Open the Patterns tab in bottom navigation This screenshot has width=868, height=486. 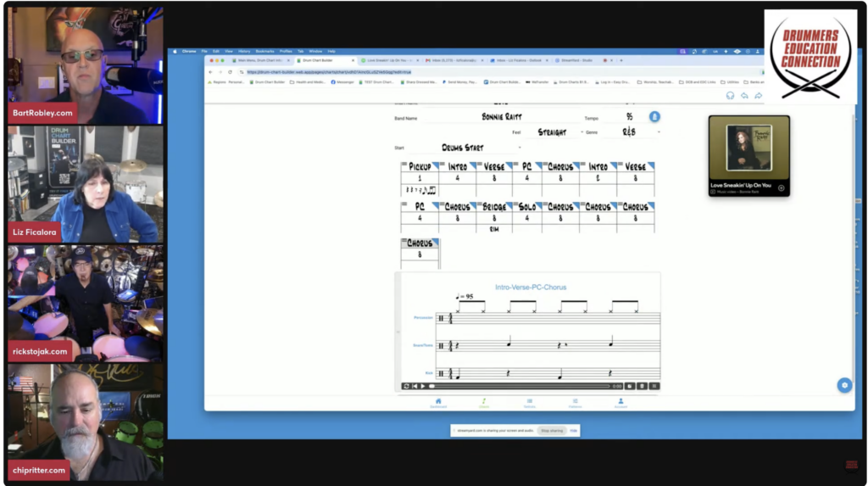(576, 403)
